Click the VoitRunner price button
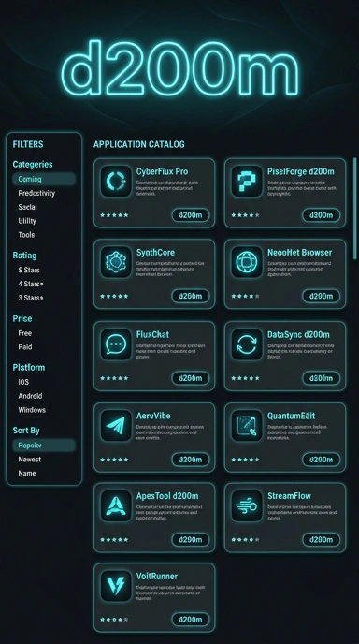 coord(191,620)
